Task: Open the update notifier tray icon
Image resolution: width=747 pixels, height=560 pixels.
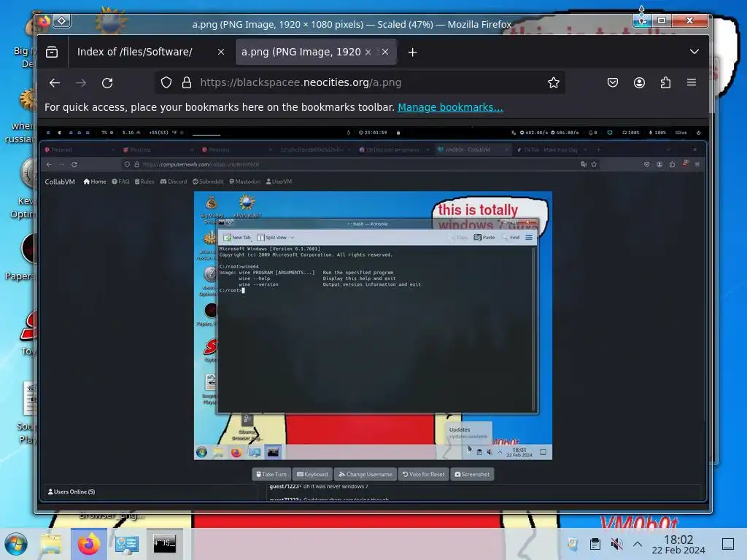Action: (x=573, y=544)
